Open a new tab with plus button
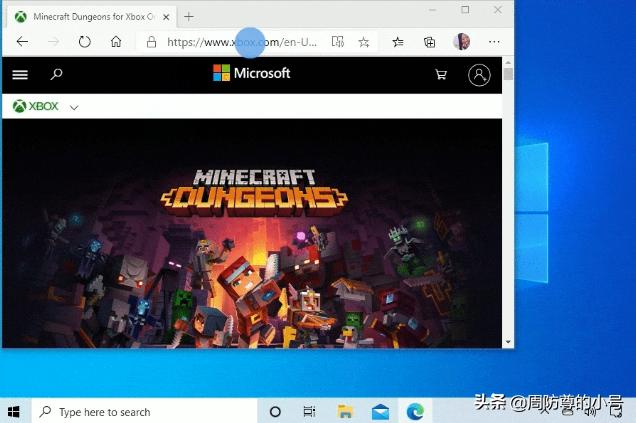Screen dimensions: 636x423 pos(189,17)
